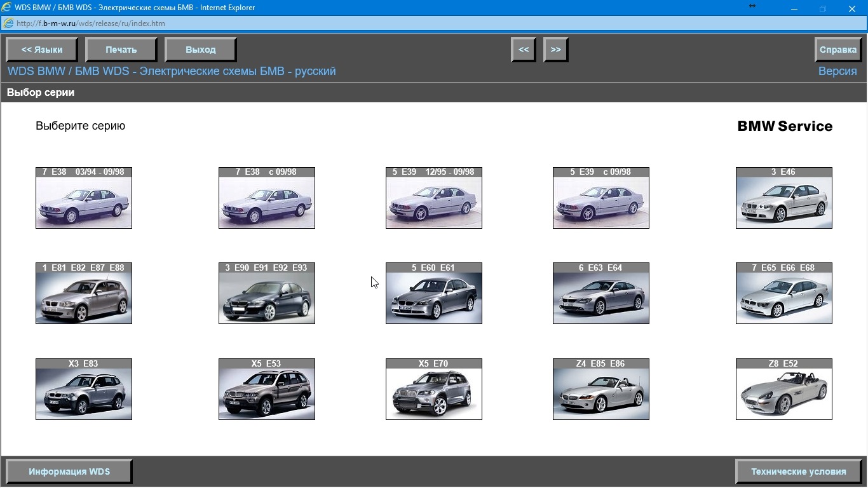This screenshot has width=868, height=488.
Task: Open the X5 E53 series
Action: 267,390
